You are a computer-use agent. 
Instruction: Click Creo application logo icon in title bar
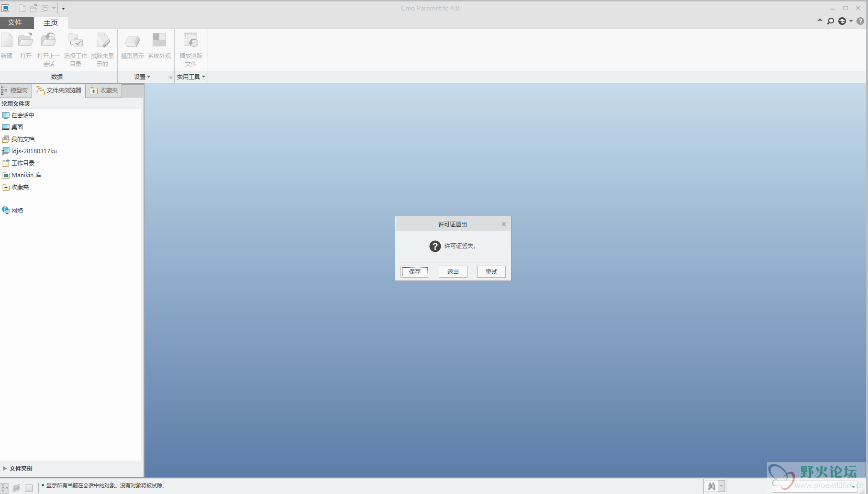[5, 8]
